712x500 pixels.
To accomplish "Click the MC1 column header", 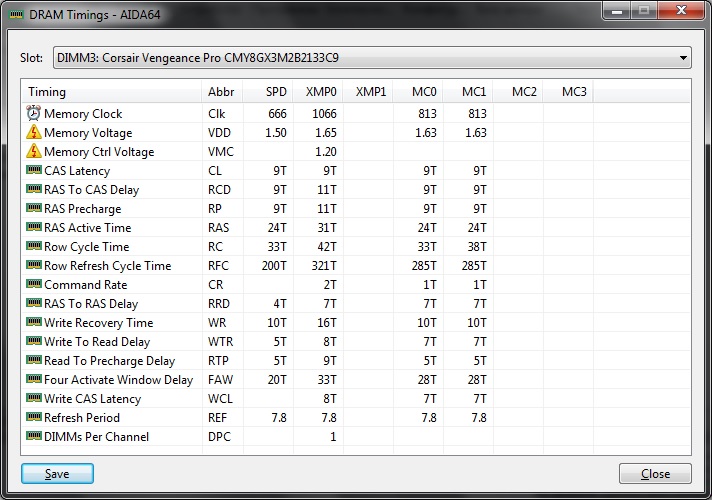I will (x=468, y=92).
